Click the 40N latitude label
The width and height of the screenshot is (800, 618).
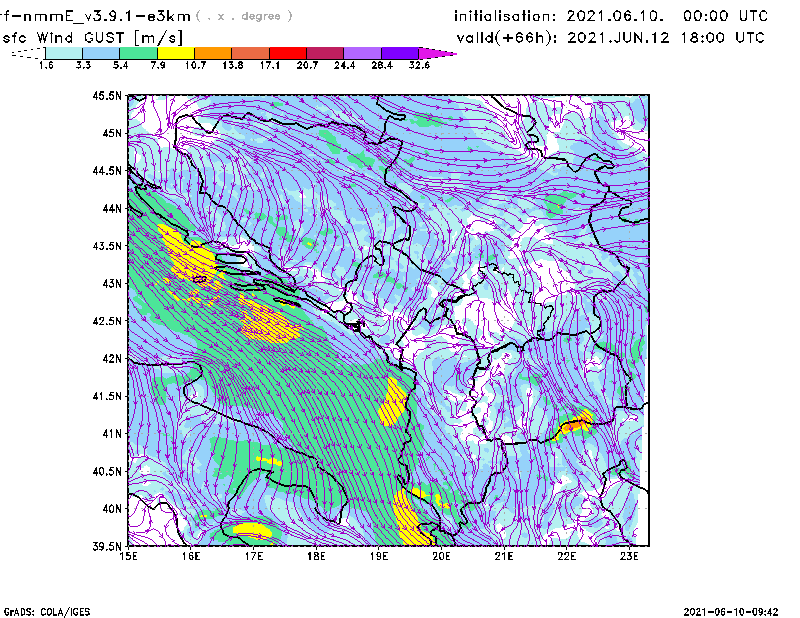tap(112, 509)
